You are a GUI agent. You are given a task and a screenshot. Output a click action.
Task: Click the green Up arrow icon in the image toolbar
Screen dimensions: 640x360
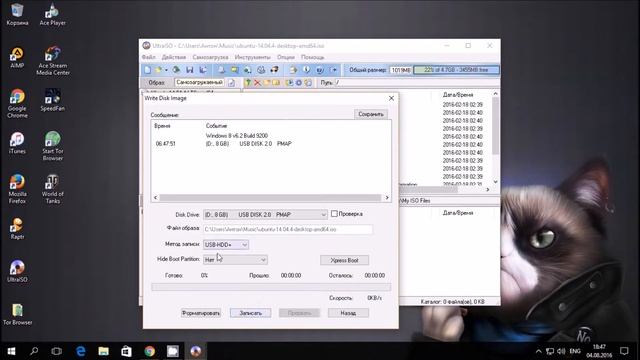[248, 83]
